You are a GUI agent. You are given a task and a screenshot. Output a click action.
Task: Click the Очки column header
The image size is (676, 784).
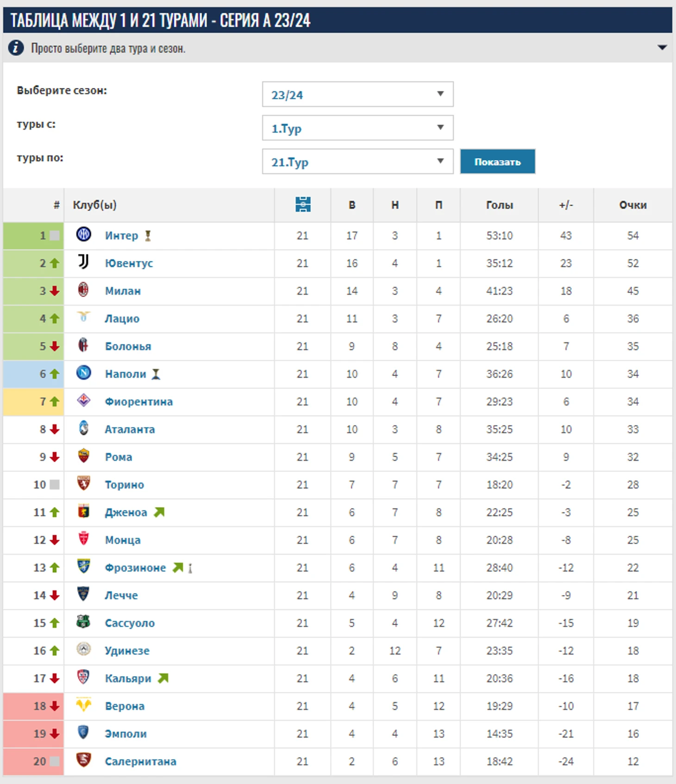click(x=633, y=205)
